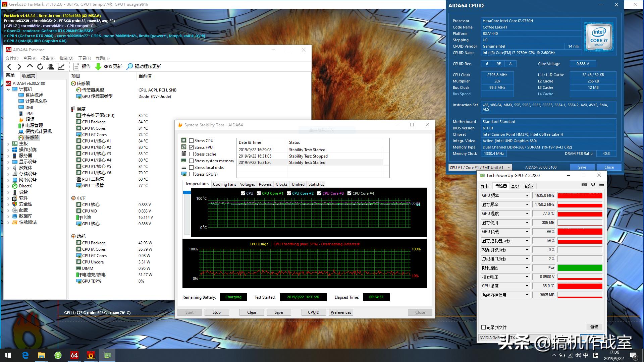Viewport: 644px width, 362px height.
Task: Click the BIOS update green arrow
Action: coord(98,67)
